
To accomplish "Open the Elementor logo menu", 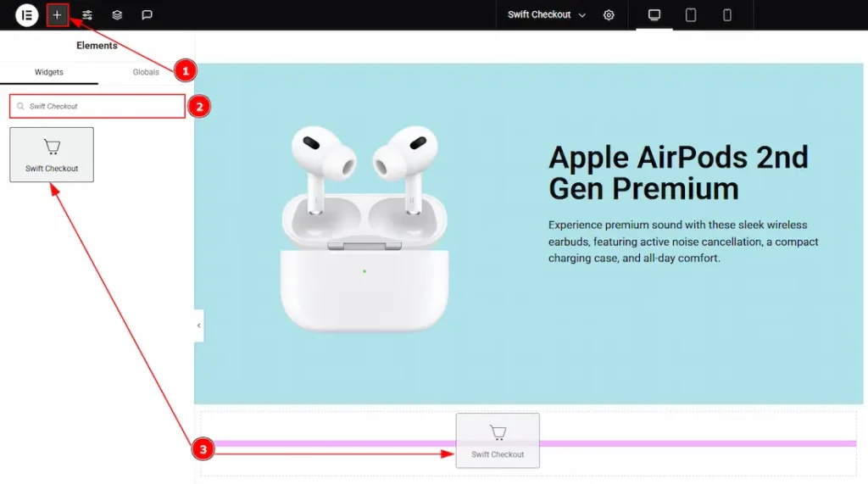I will click(x=26, y=15).
